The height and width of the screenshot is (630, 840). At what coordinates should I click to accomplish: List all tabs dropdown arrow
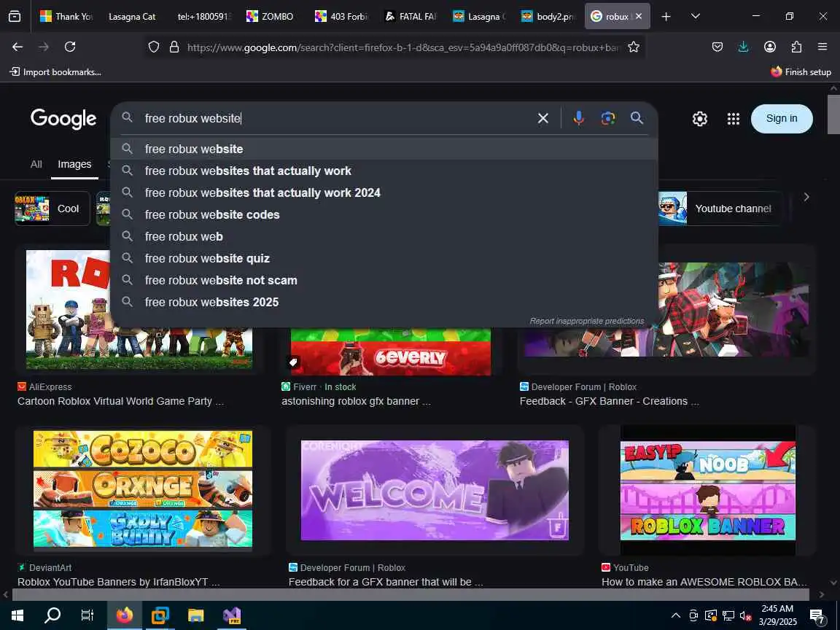[696, 17]
